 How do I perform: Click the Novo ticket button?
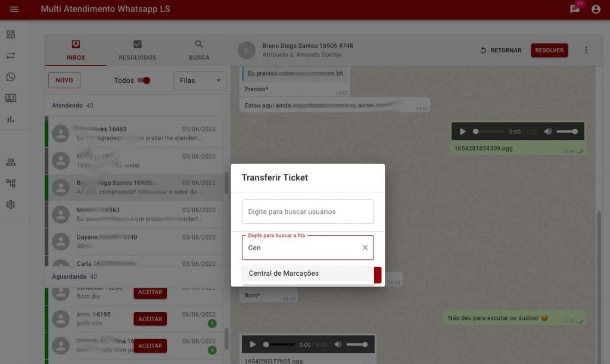(64, 80)
